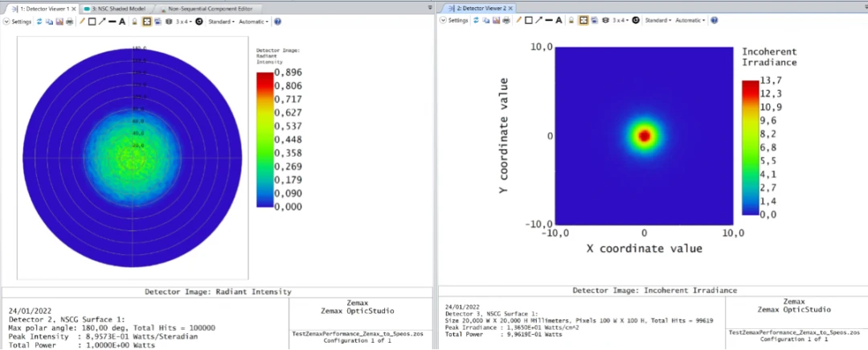
Task: Expand Settings in Detector Viewer 2
Action: pyautogui.click(x=454, y=20)
